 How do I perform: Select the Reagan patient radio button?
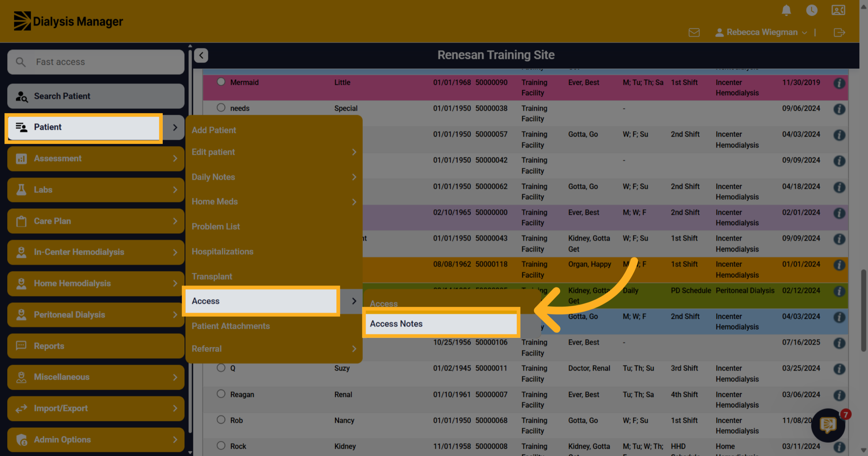(221, 394)
